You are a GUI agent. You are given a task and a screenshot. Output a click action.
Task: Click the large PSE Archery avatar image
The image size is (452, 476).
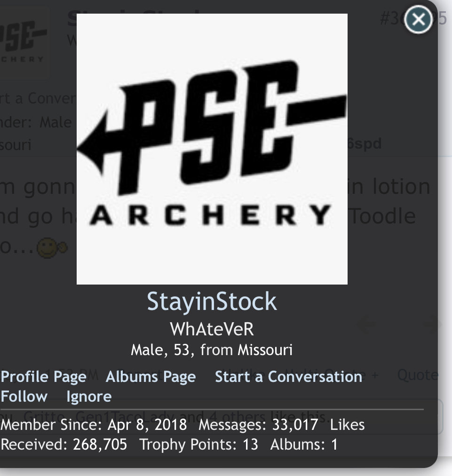pyautogui.click(x=212, y=149)
